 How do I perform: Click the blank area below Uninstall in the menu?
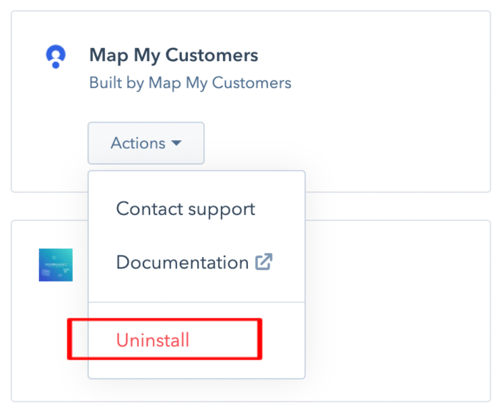point(197,368)
